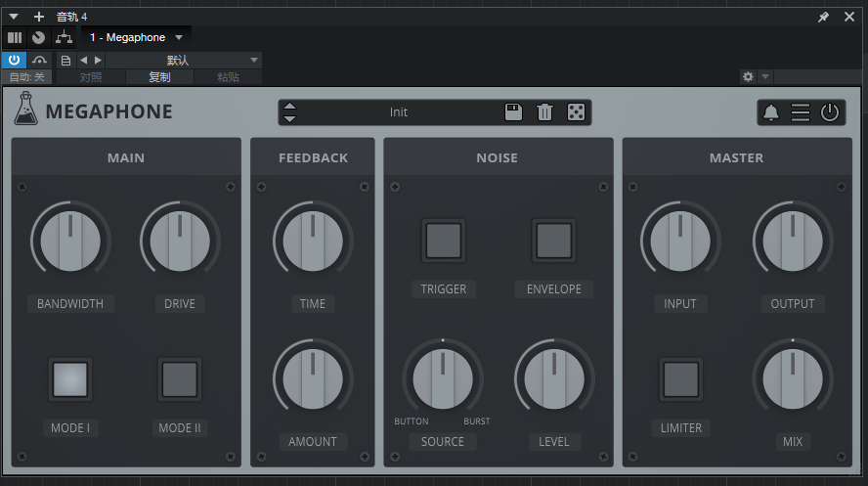Click the 自动: 关 automation button
Image resolution: width=868 pixels, height=486 pixels.
coord(26,77)
